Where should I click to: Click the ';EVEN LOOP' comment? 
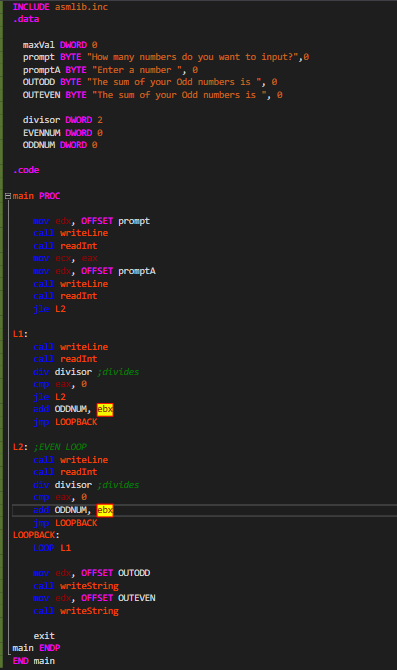point(60,447)
